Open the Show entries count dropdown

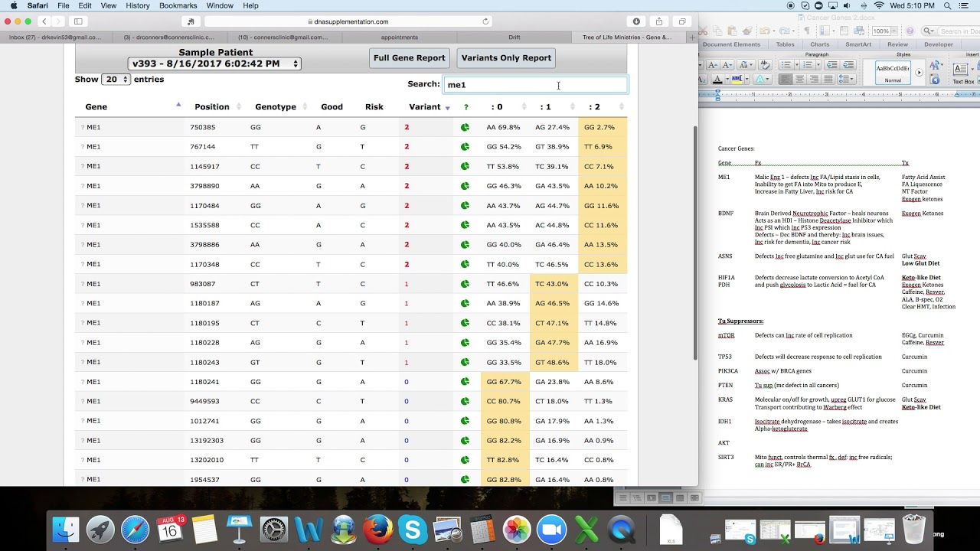coord(116,80)
